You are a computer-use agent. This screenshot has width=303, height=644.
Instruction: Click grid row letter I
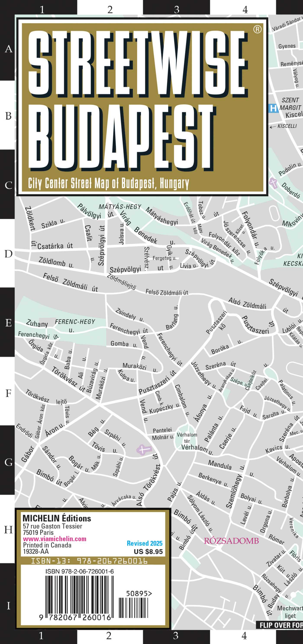coord(8,606)
